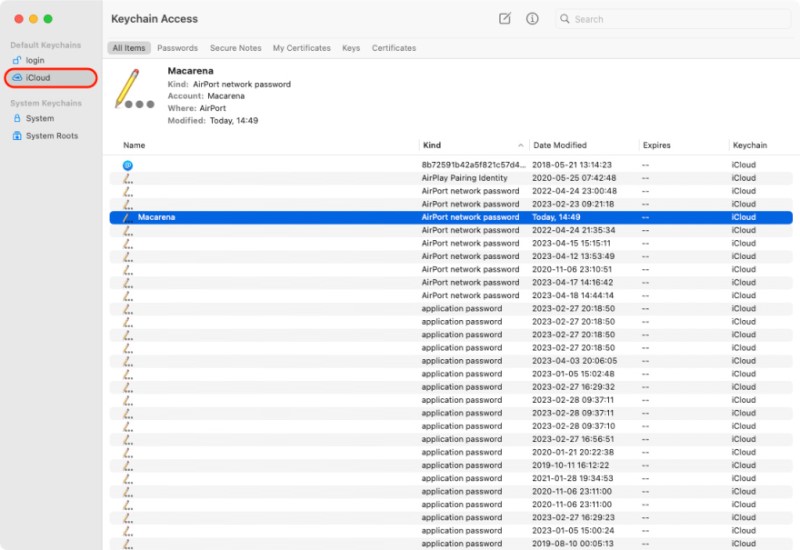Select the login keychain in sidebar

pos(35,60)
